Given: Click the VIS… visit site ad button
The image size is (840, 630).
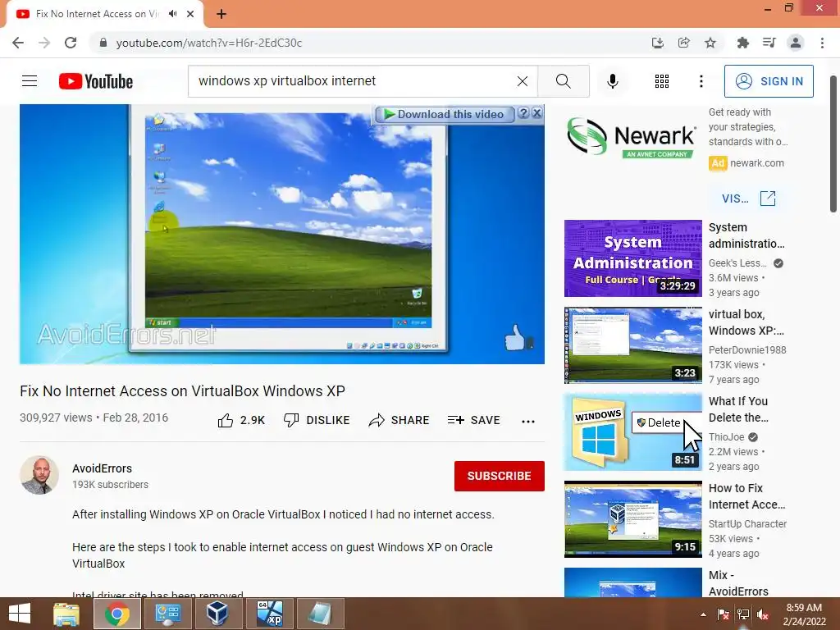Looking at the screenshot, I should pyautogui.click(x=748, y=199).
